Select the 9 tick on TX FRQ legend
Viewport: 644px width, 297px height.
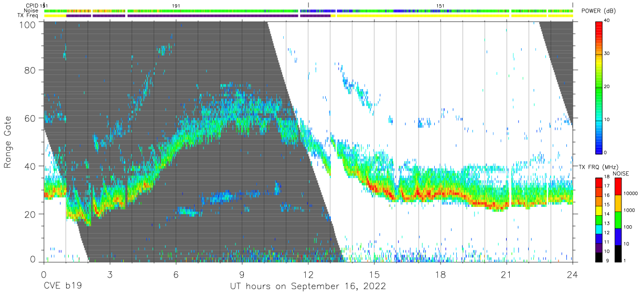tap(607, 260)
